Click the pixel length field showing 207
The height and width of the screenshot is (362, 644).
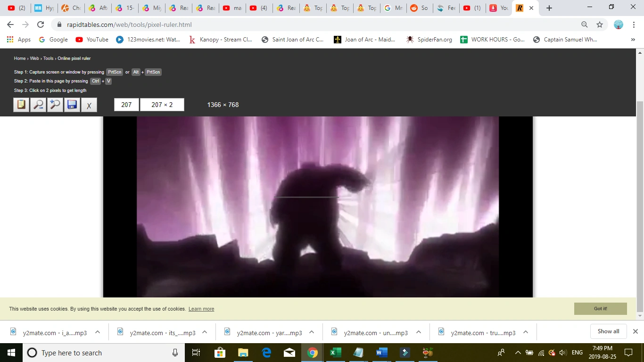126,105
